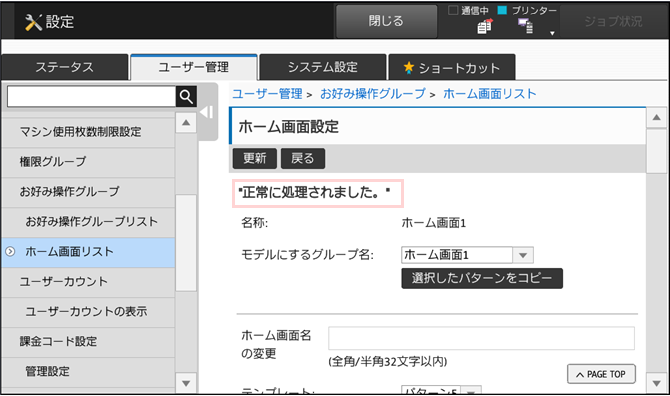The height and width of the screenshot is (396, 670).
Task: Click the main content scrollbar thumb
Action: click(656, 151)
